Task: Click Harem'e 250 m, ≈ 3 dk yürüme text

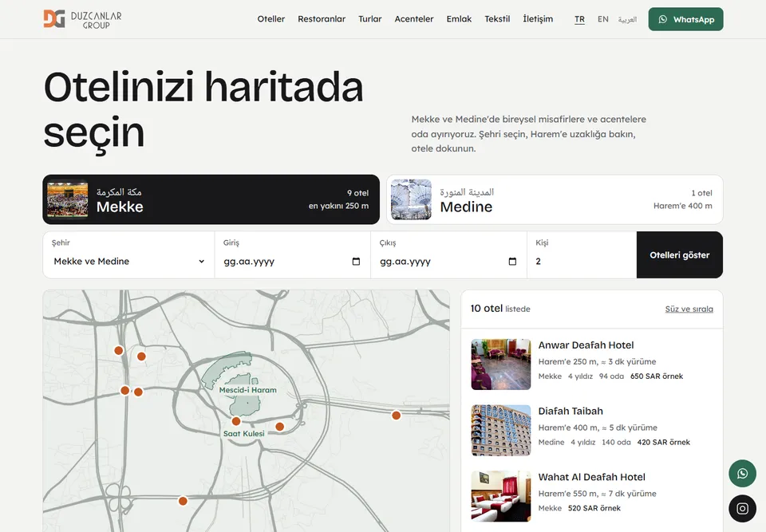Action: (x=597, y=361)
